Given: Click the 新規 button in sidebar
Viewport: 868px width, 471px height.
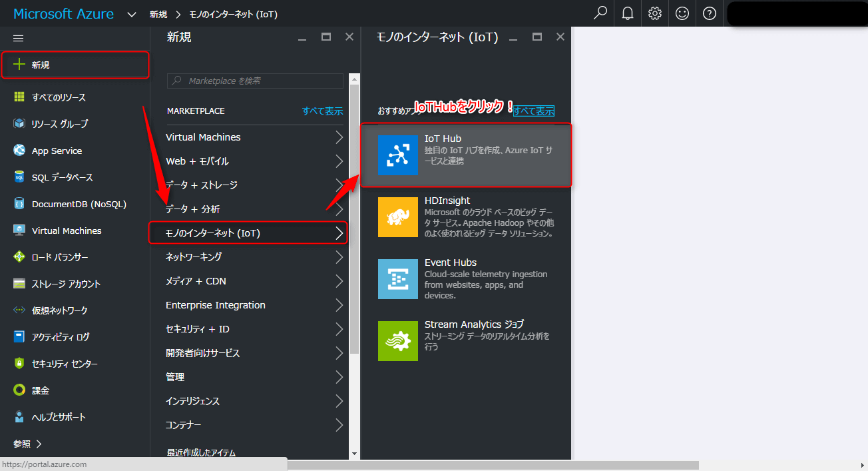Looking at the screenshot, I should [x=75, y=65].
